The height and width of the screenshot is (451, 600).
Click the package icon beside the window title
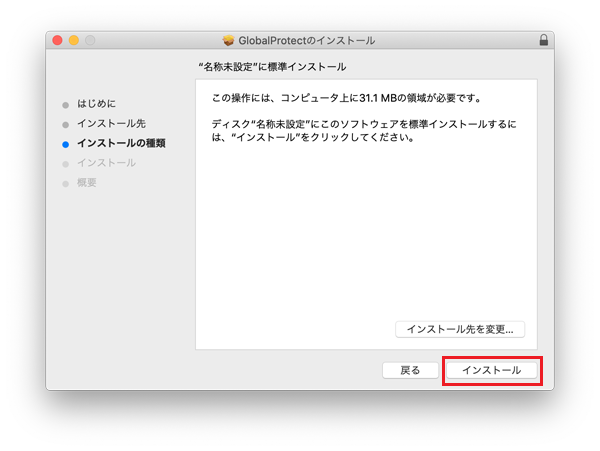click(229, 40)
